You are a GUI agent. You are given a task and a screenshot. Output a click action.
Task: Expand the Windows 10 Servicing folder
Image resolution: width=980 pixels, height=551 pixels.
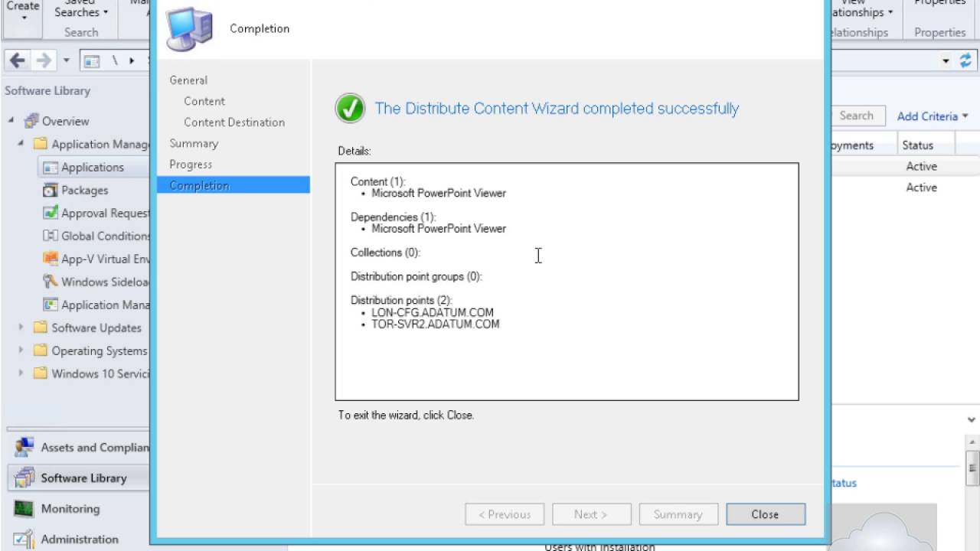point(21,373)
